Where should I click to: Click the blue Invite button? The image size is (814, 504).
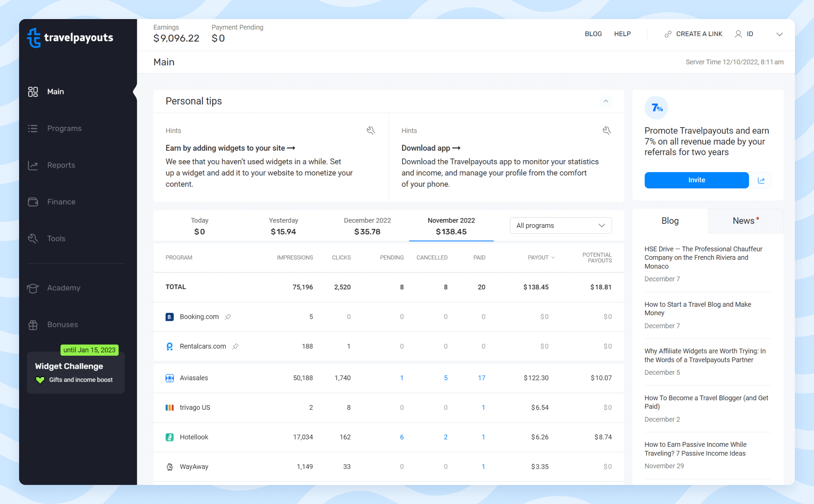pyautogui.click(x=696, y=180)
